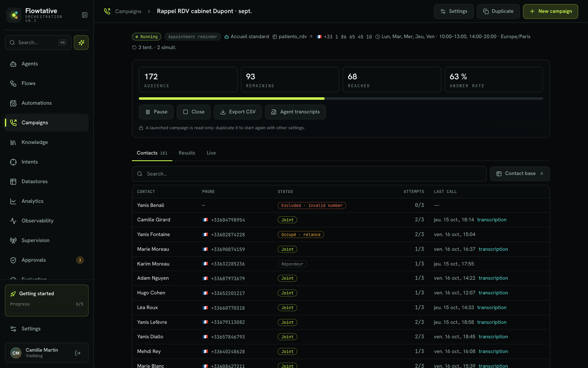Open the AI sparkle assistant button
The height and width of the screenshot is (368, 588).
pyautogui.click(x=81, y=43)
